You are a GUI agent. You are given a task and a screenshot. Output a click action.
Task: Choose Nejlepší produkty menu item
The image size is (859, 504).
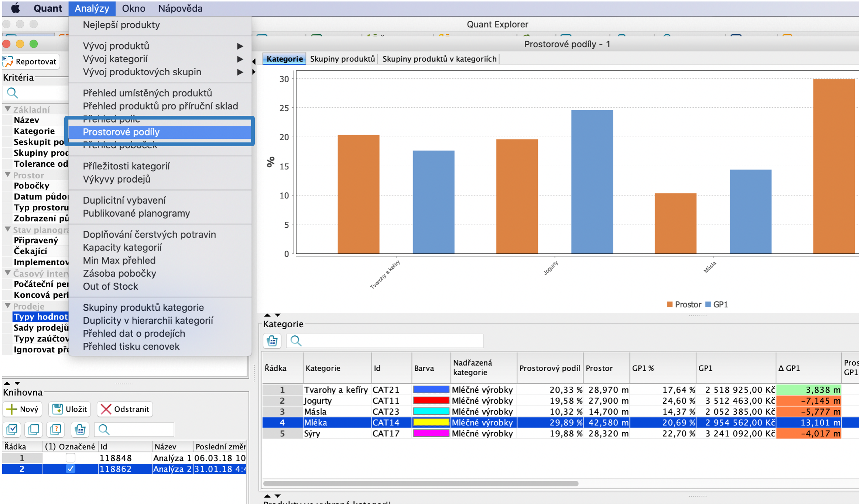(160, 25)
